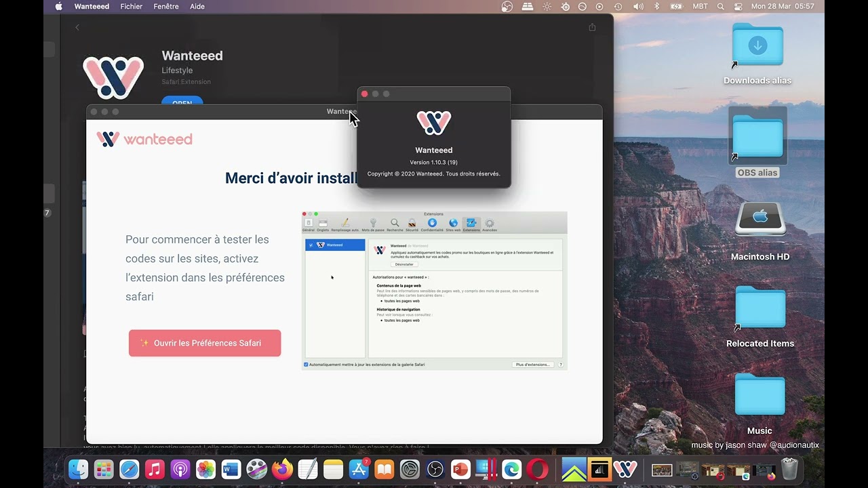
Task: Click the Wanteeed logo in welcome window
Action: pos(144,139)
